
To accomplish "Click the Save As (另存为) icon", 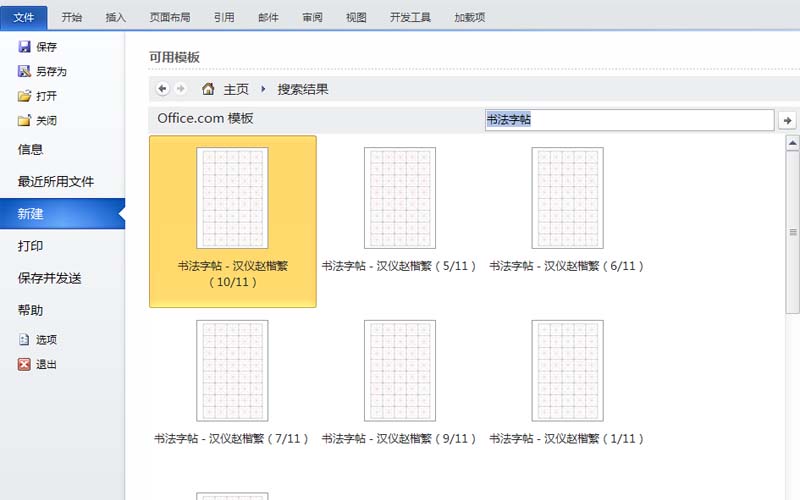I will pyautogui.click(x=24, y=71).
